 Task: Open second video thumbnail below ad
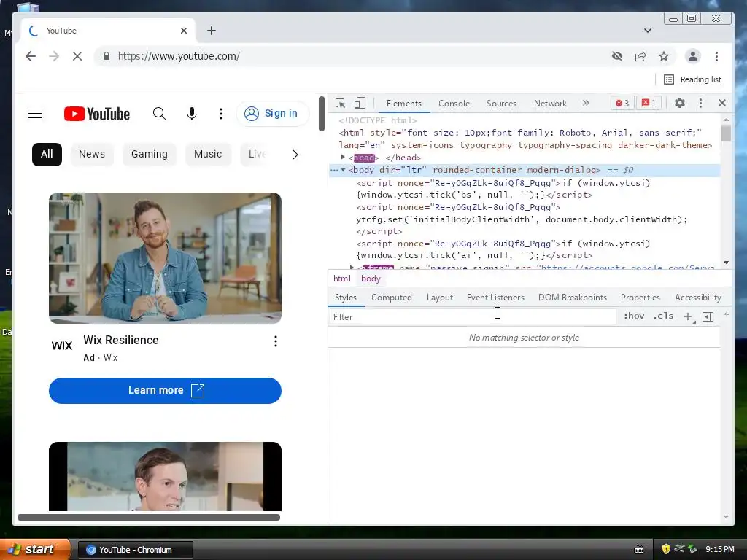pos(165,476)
